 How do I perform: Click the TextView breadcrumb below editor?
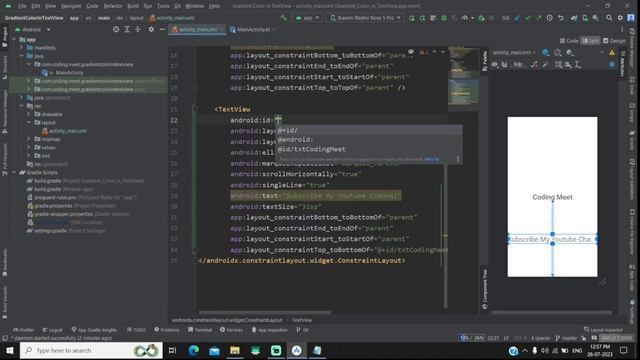(302, 320)
